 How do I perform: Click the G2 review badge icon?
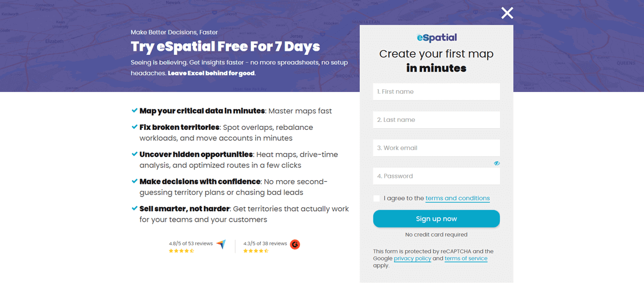295,244
